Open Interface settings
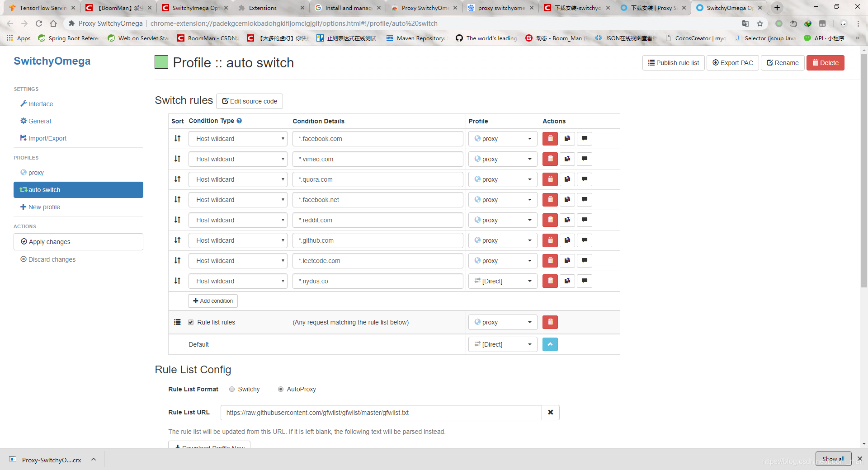 [x=37, y=104]
